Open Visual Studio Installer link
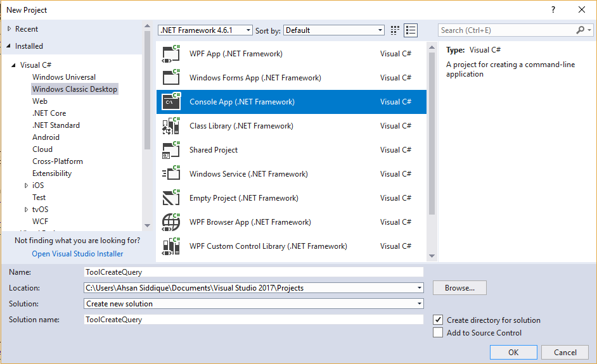 click(x=77, y=254)
